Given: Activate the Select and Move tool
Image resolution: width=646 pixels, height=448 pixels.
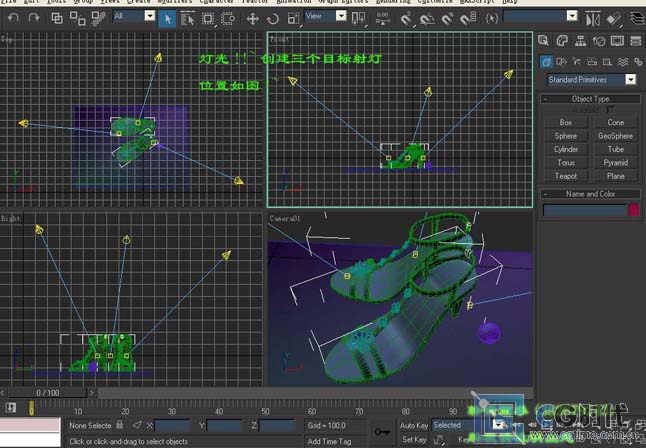Looking at the screenshot, I should coord(252,18).
